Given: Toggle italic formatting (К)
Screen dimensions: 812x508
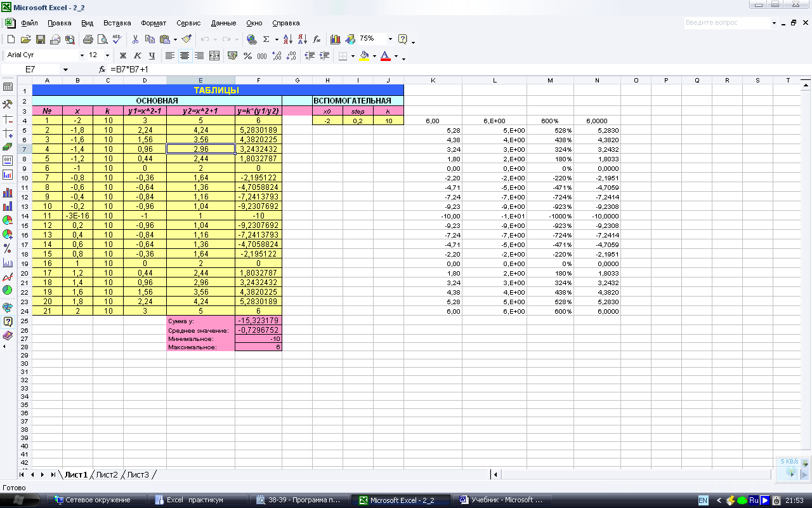Looking at the screenshot, I should [138, 56].
